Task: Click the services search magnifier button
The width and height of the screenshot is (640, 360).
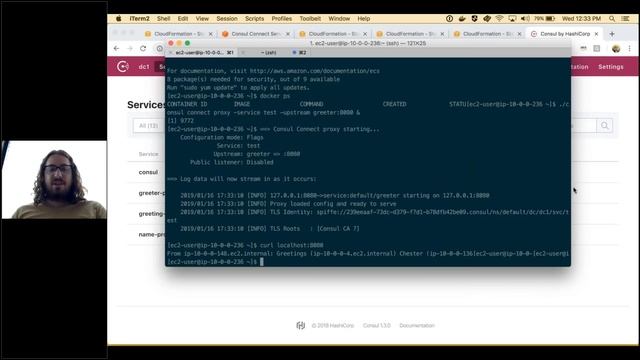Action: click(604, 126)
